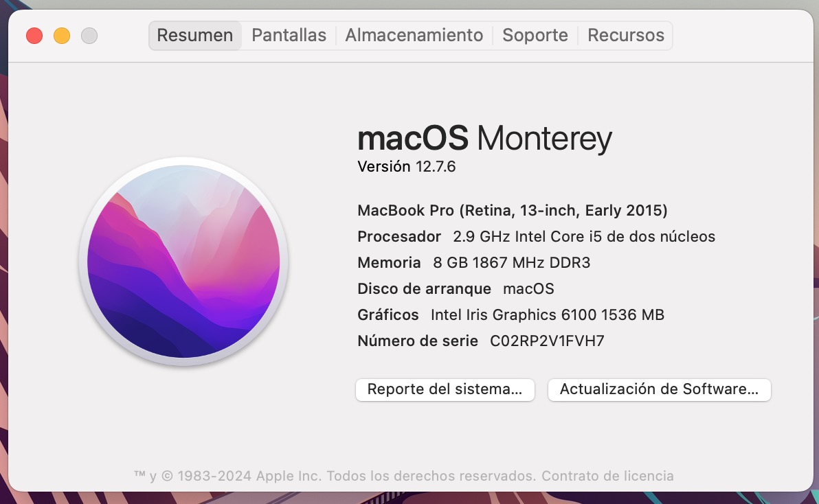Screen dimensions: 819x504
Task: Close the About This Mac window
Action: 34,36
